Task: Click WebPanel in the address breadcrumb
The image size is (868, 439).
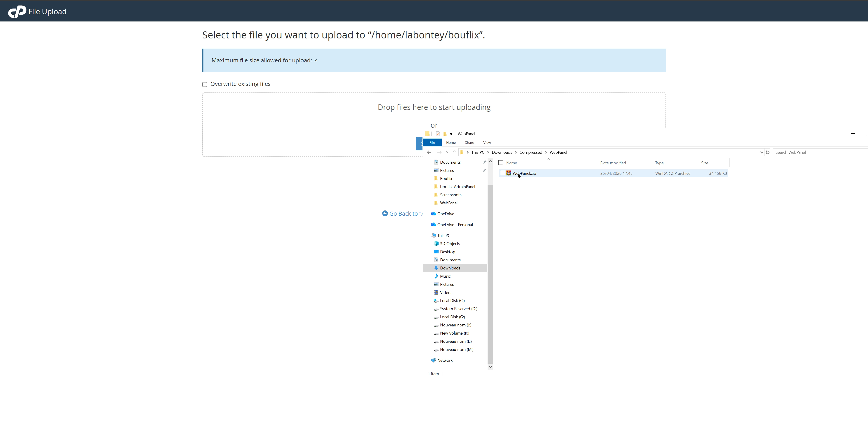Action: 558,152
